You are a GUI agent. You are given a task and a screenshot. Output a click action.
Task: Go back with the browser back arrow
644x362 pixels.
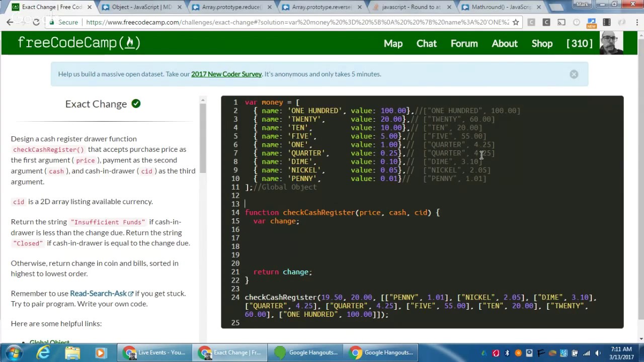(x=10, y=22)
